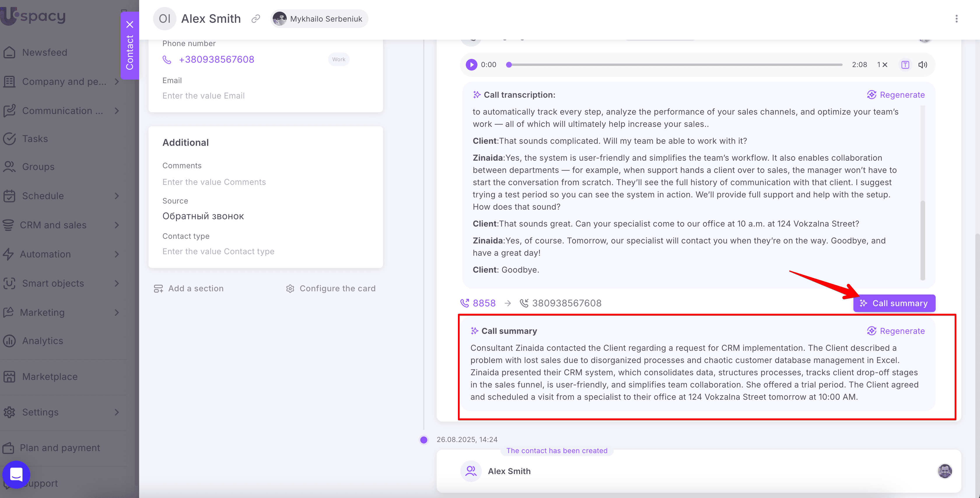Regenerate the call summary
This screenshot has width=980, height=498.
(x=895, y=331)
